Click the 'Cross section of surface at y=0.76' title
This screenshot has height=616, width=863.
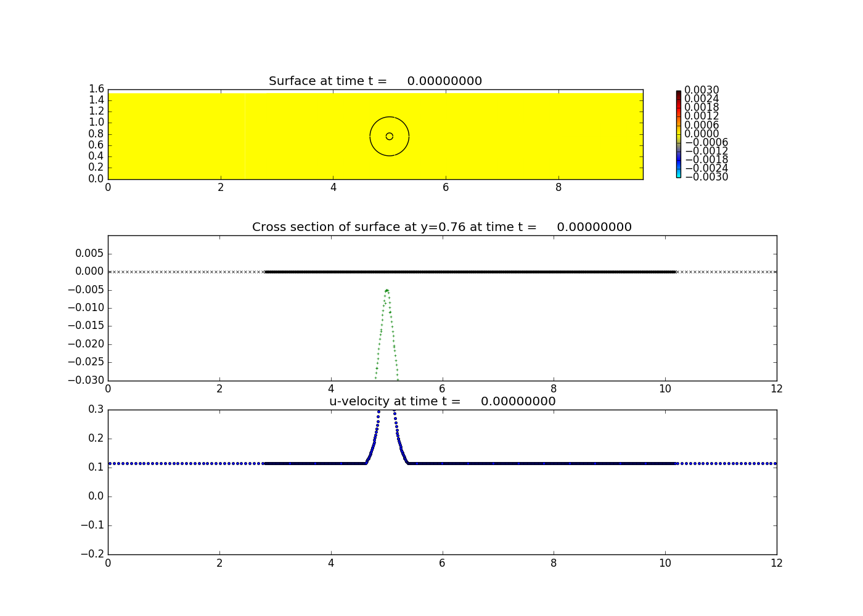[441, 227]
